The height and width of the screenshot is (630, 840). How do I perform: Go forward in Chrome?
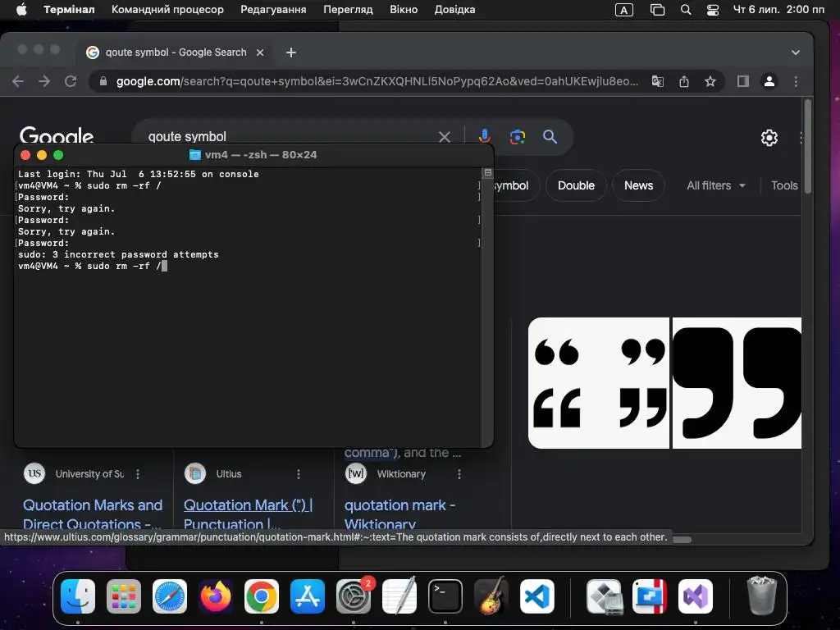point(44,81)
